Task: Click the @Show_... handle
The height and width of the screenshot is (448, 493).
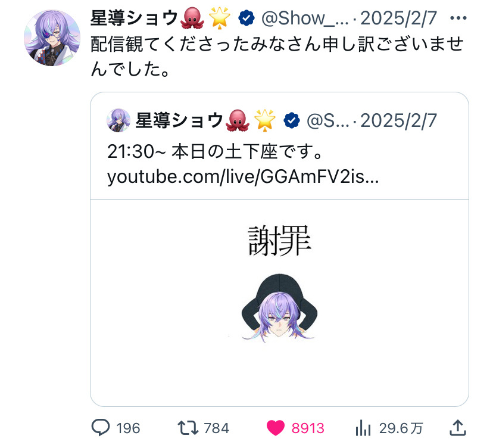Action: click(x=305, y=18)
